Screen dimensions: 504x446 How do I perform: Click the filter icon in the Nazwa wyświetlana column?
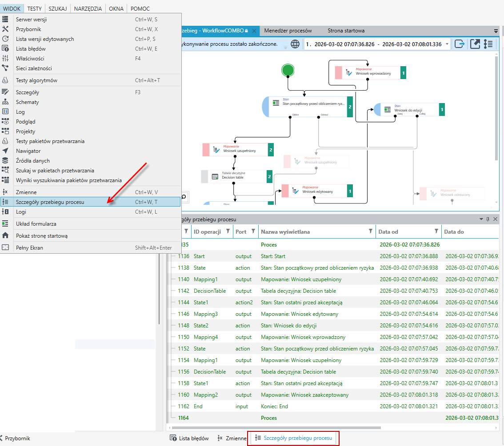click(371, 231)
